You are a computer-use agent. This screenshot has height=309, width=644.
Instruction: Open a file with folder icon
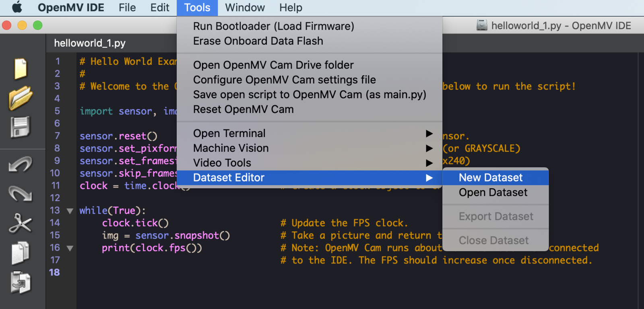(x=21, y=98)
